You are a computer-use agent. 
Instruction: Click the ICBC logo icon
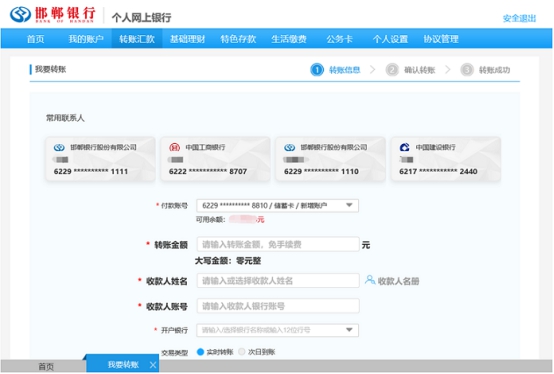(x=175, y=147)
